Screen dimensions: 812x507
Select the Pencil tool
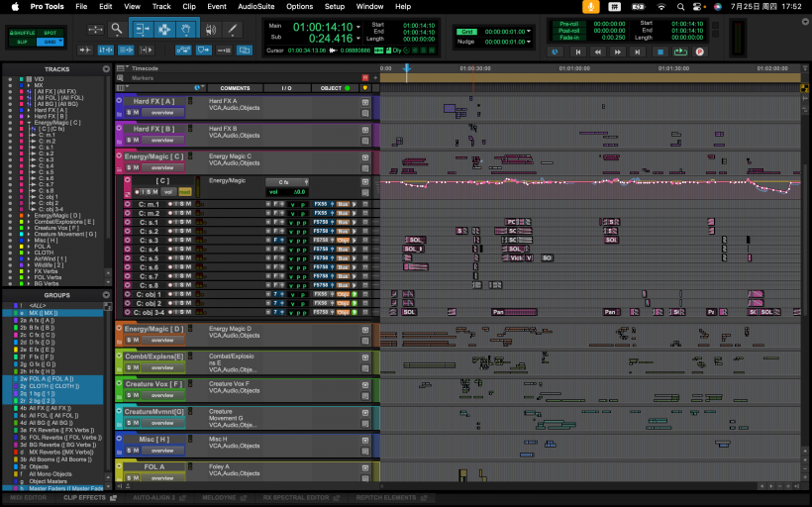(233, 30)
